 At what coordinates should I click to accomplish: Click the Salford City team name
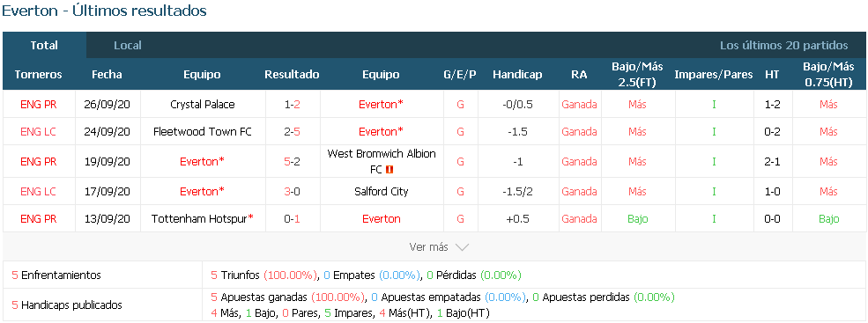coord(382,191)
